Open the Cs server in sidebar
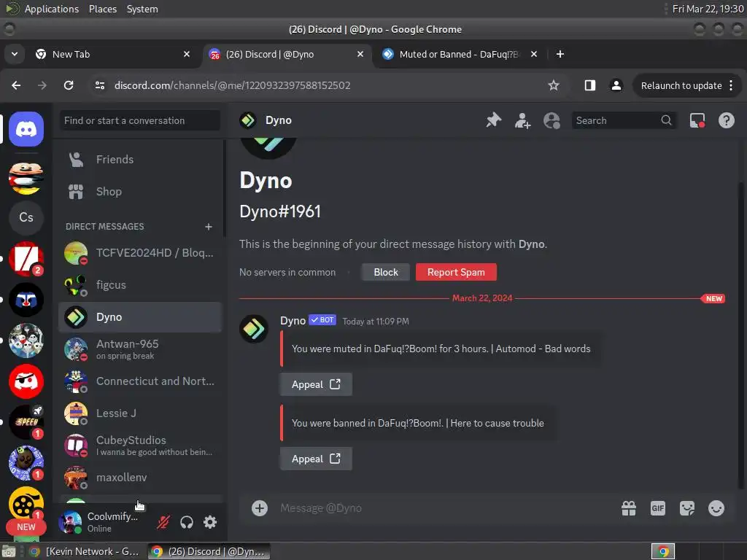 tap(26, 217)
